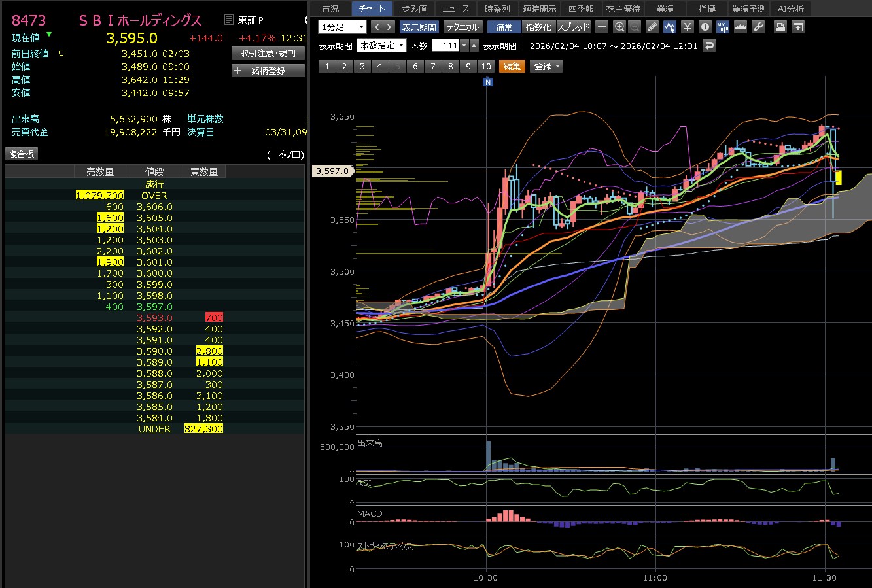Toggle the 通常 normal chart mode
This screenshot has width=872, height=588.
tap(504, 27)
